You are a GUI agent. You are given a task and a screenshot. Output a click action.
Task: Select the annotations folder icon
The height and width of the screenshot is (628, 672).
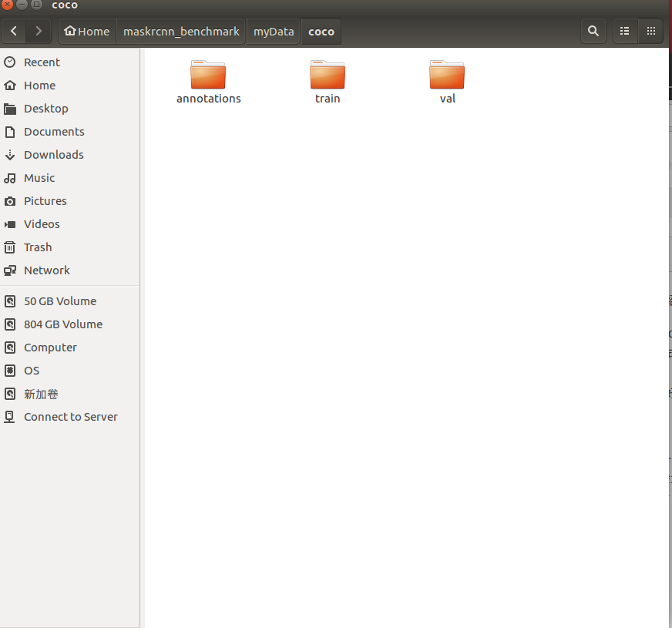208,75
